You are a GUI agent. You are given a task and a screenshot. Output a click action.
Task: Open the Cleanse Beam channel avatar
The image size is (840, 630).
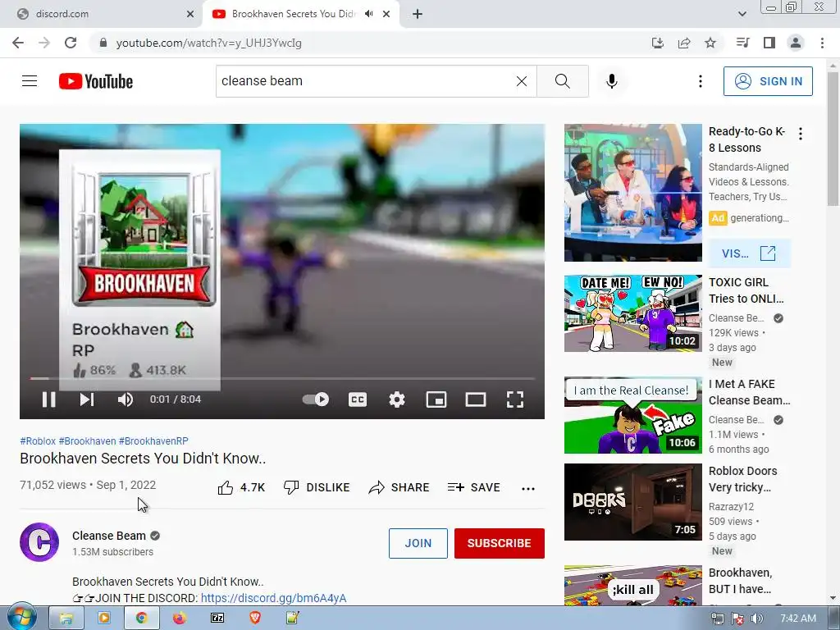(x=39, y=542)
